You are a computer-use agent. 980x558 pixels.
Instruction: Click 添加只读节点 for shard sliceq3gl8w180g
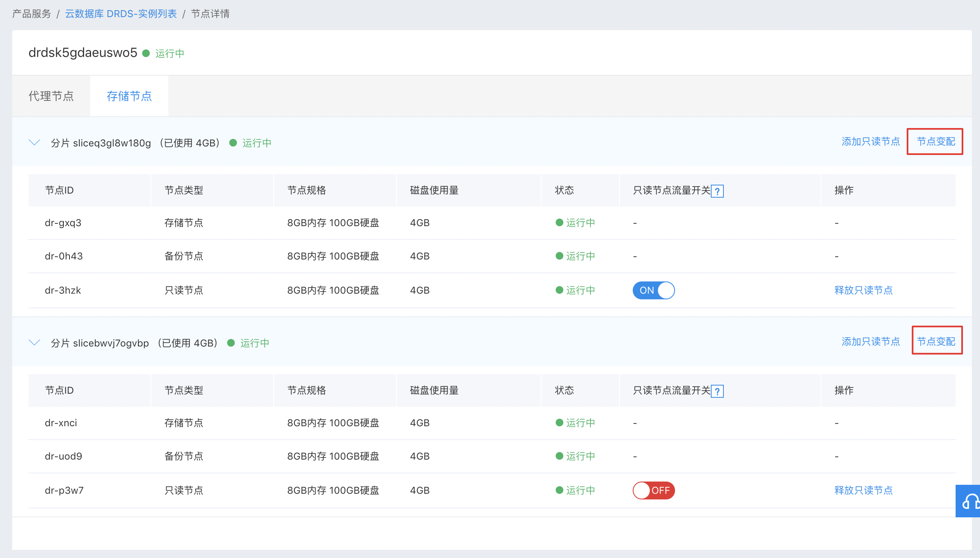point(871,142)
